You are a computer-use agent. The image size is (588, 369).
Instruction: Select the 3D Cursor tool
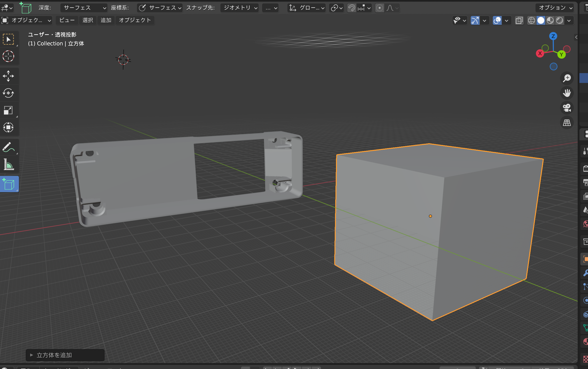[x=8, y=56]
